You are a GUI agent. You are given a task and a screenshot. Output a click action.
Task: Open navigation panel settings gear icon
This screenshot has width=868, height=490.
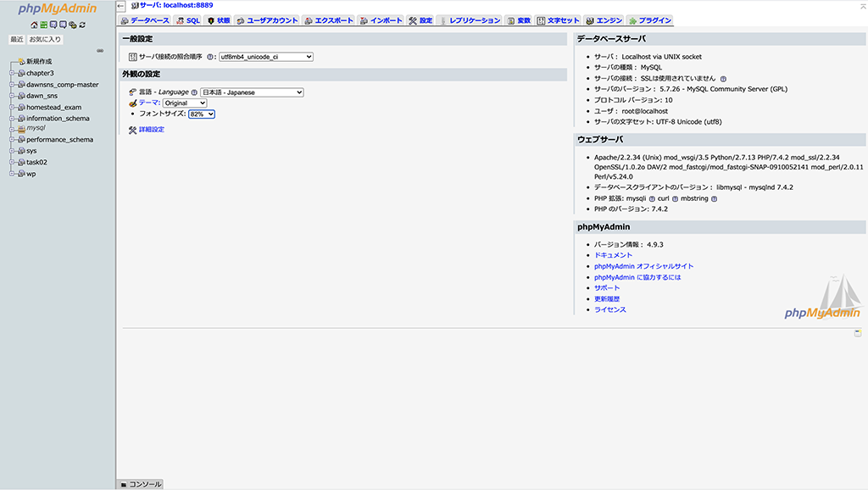click(x=73, y=25)
